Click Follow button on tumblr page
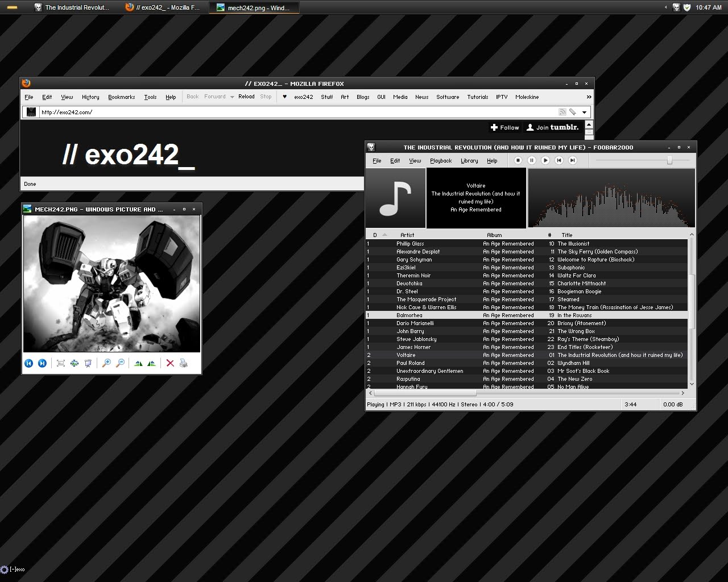728x582 pixels. pos(505,127)
